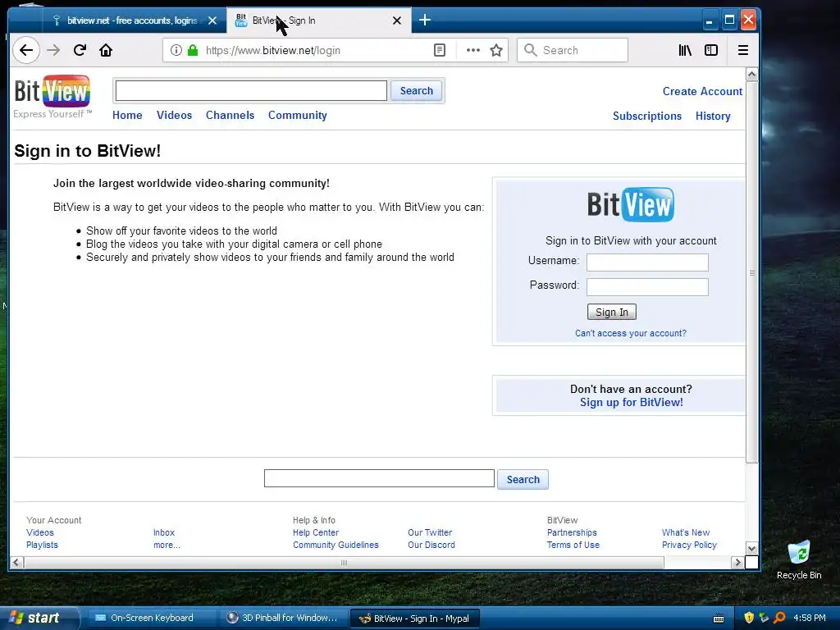This screenshot has height=630, width=840.
Task: Click horizontal scrollbar left arrow
Action: click(x=16, y=563)
